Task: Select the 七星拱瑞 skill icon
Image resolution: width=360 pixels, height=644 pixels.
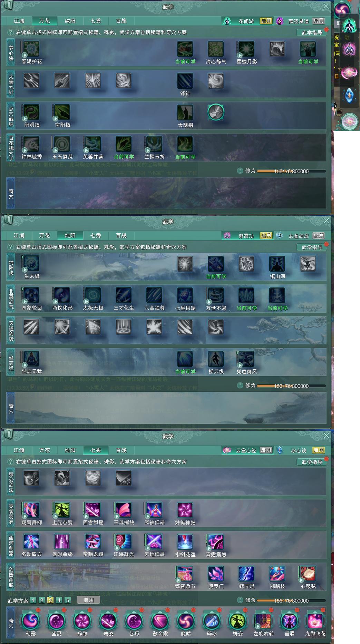Action: click(x=185, y=295)
